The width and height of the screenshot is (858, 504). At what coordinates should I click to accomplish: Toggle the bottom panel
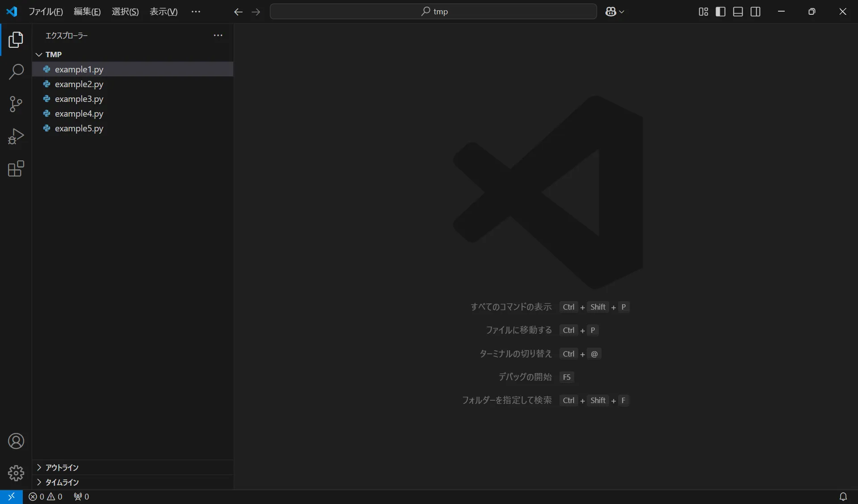pyautogui.click(x=738, y=12)
